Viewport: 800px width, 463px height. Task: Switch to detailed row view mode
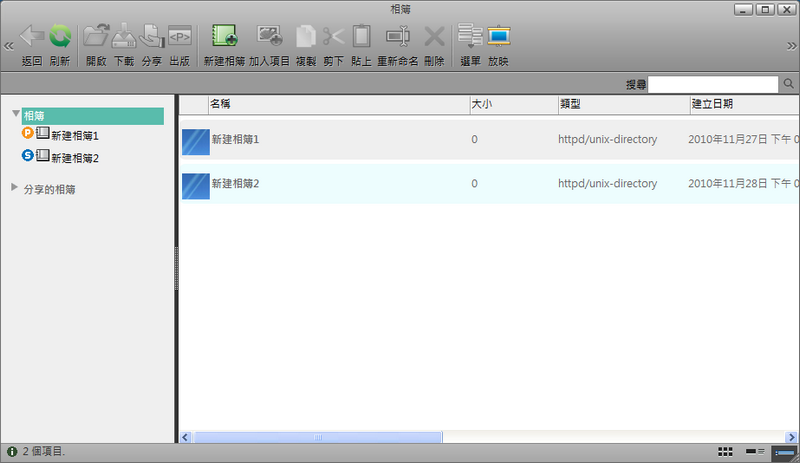(x=783, y=452)
